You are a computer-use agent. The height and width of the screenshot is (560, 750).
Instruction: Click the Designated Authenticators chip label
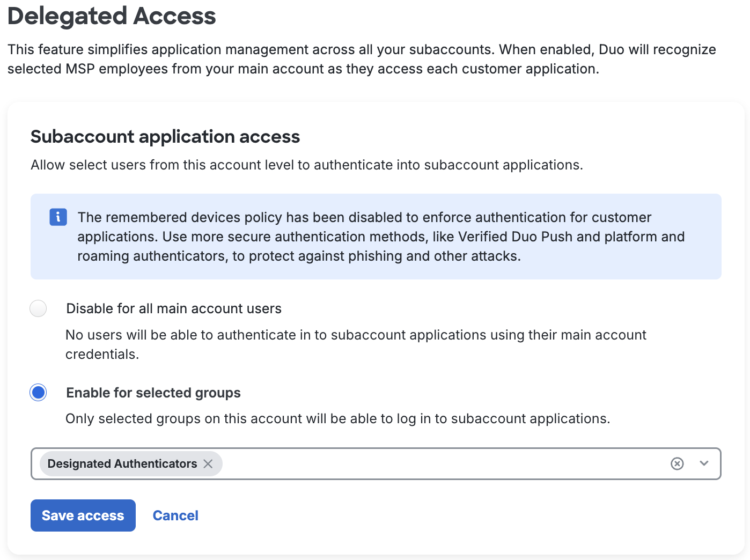(122, 464)
